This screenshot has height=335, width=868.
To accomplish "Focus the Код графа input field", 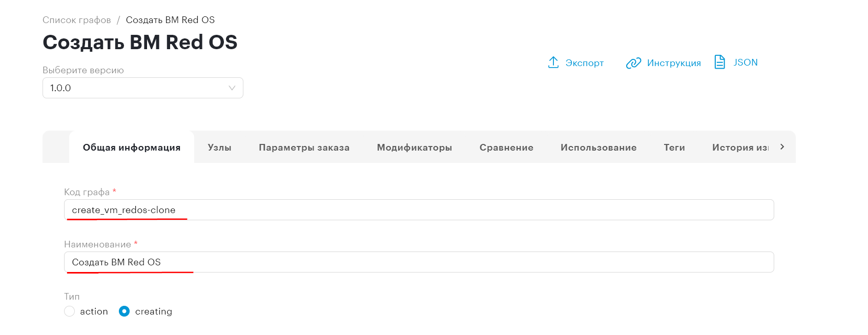I will (419, 210).
